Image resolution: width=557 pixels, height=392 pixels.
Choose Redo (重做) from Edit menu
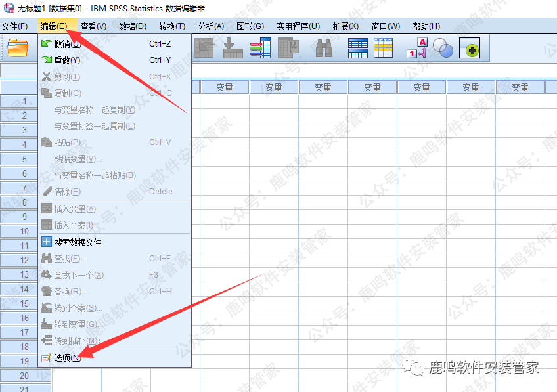pyautogui.click(x=114, y=60)
